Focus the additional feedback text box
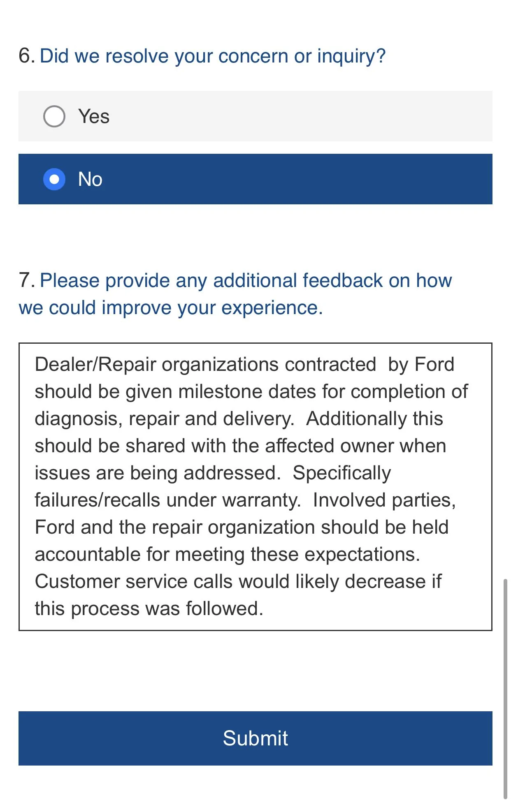Screen dimensions: 511x812 coord(255,486)
